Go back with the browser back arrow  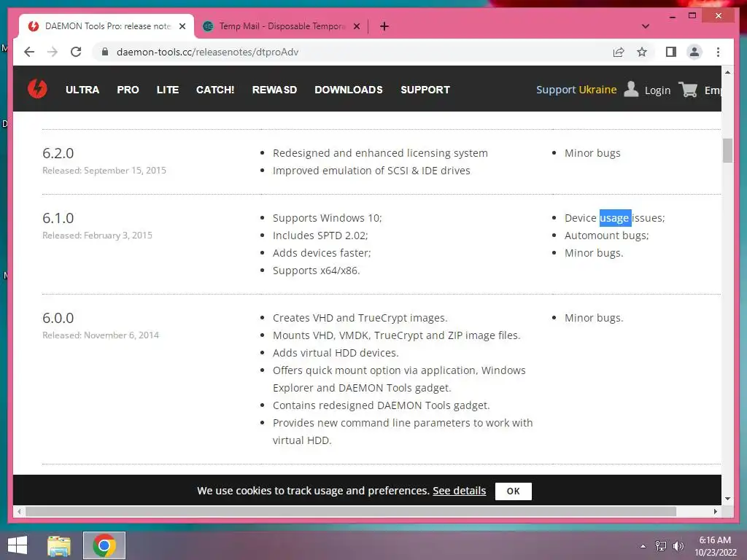point(29,52)
